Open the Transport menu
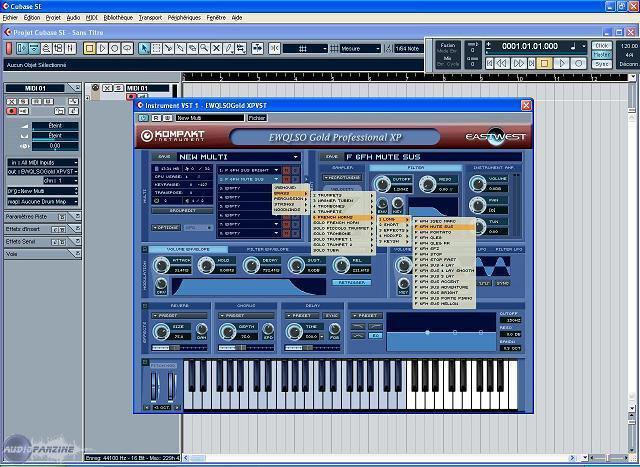Image resolution: width=640 pixels, height=467 pixels. pyautogui.click(x=150, y=18)
